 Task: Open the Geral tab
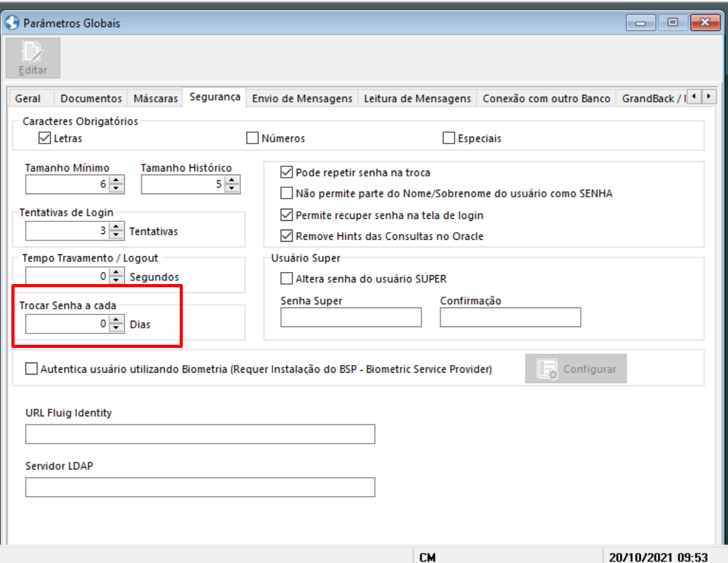click(28, 99)
